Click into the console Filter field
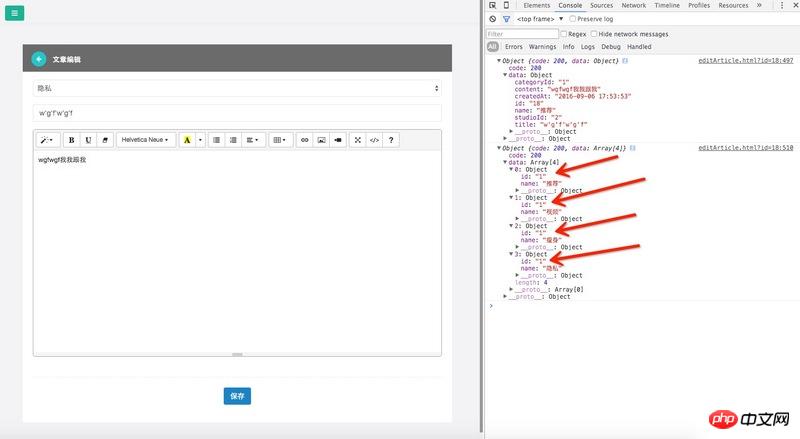 522,34
